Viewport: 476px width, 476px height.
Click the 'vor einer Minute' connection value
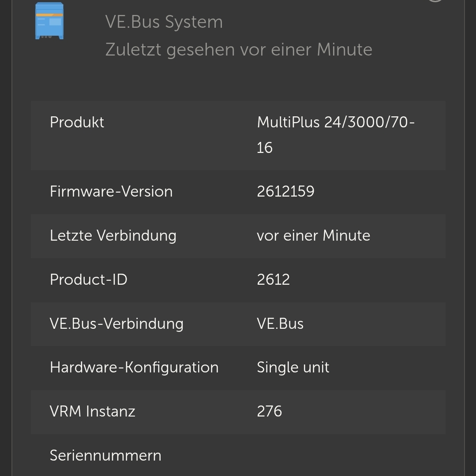313,235
